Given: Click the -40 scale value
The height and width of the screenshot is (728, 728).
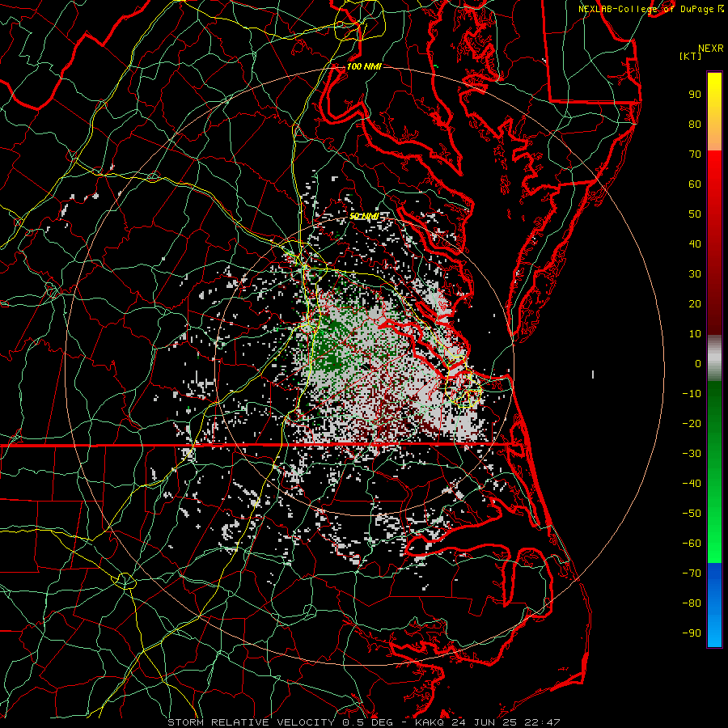Looking at the screenshot, I should [692, 484].
